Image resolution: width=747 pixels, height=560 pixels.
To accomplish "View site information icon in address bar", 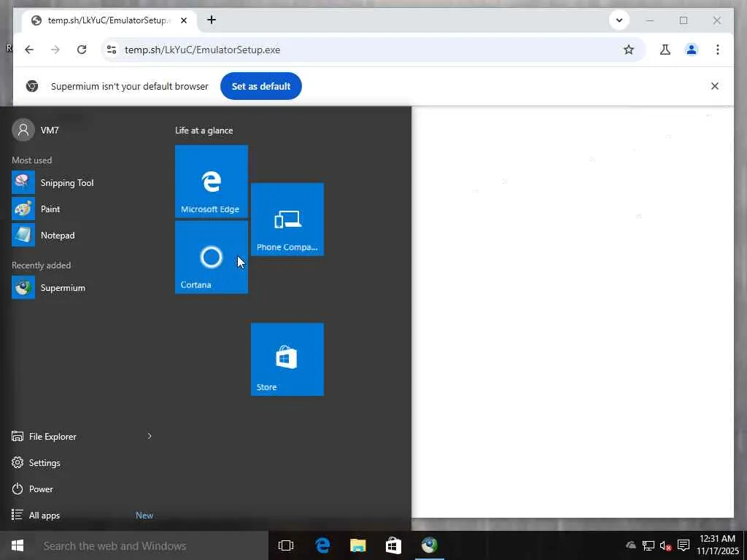I will (112, 50).
